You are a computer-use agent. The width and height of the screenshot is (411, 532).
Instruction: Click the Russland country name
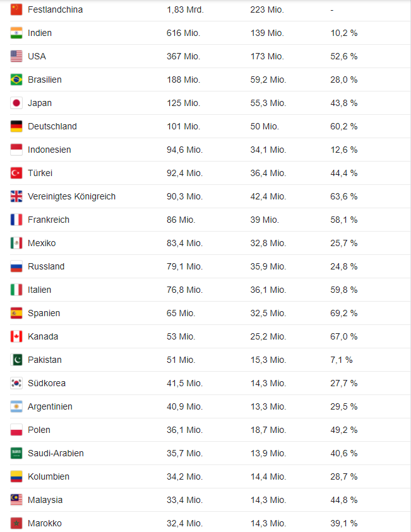[x=46, y=266]
